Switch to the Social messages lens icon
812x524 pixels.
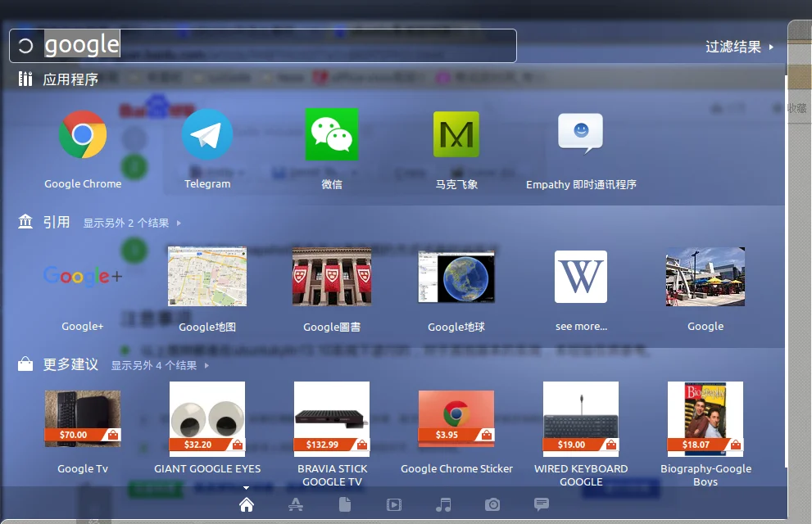click(542, 504)
